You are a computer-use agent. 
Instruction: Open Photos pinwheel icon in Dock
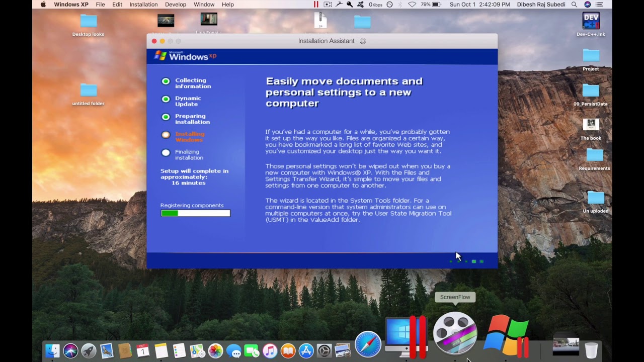tap(215, 350)
